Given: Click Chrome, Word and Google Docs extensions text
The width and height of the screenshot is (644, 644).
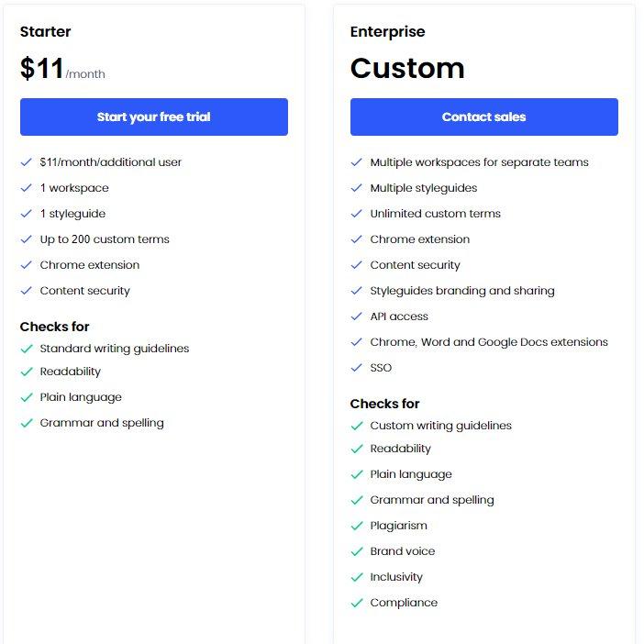Looking at the screenshot, I should [x=489, y=342].
